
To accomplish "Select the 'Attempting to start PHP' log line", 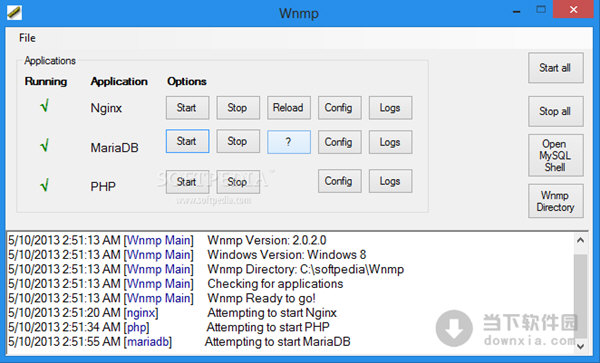I will (268, 327).
